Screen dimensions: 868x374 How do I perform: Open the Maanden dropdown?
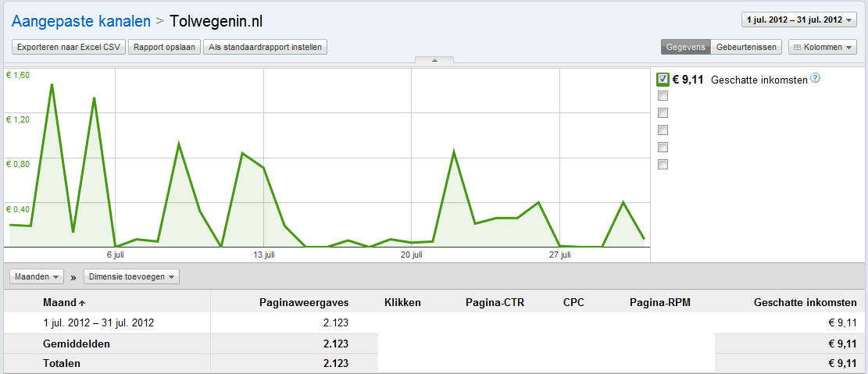coord(38,276)
